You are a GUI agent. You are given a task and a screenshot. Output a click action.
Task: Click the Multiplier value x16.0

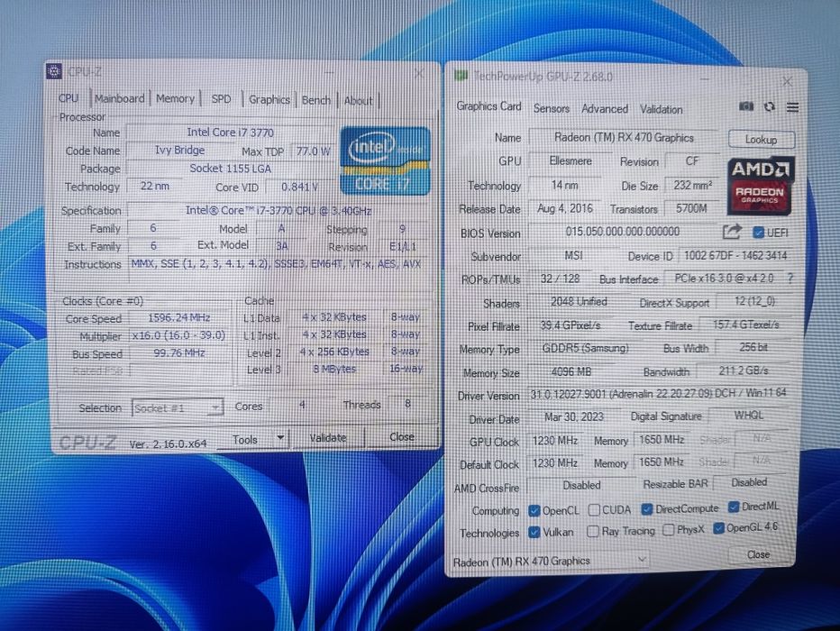(x=178, y=335)
